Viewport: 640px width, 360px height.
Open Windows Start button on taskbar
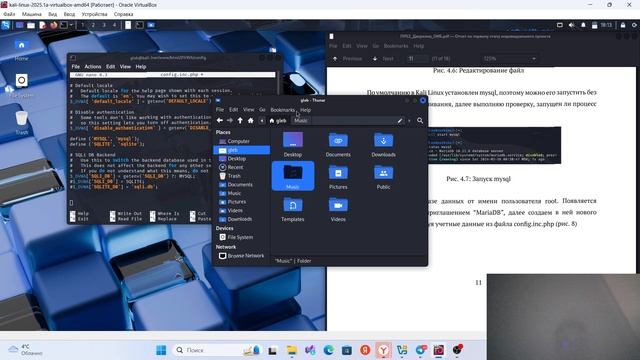coord(161,350)
